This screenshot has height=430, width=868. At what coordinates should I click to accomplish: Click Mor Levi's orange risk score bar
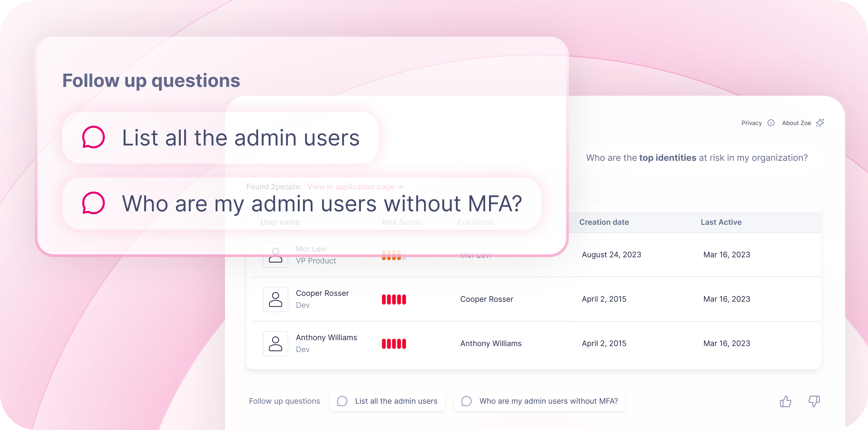click(394, 255)
